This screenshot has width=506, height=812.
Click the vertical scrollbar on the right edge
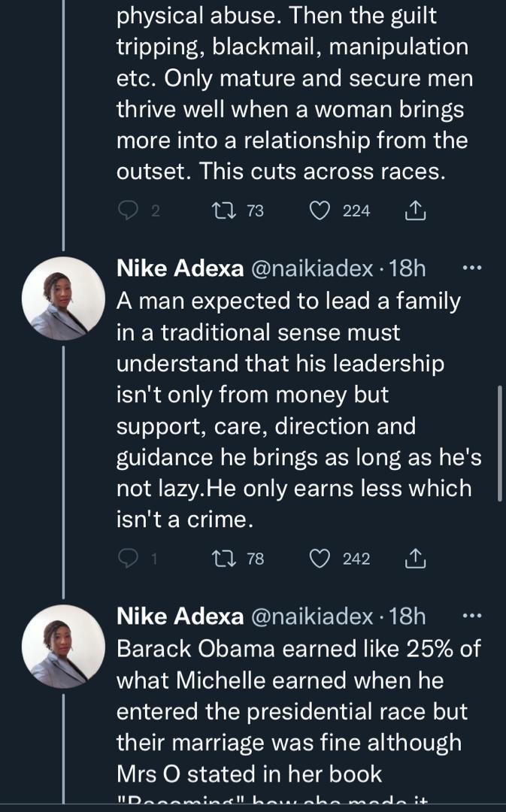click(501, 444)
